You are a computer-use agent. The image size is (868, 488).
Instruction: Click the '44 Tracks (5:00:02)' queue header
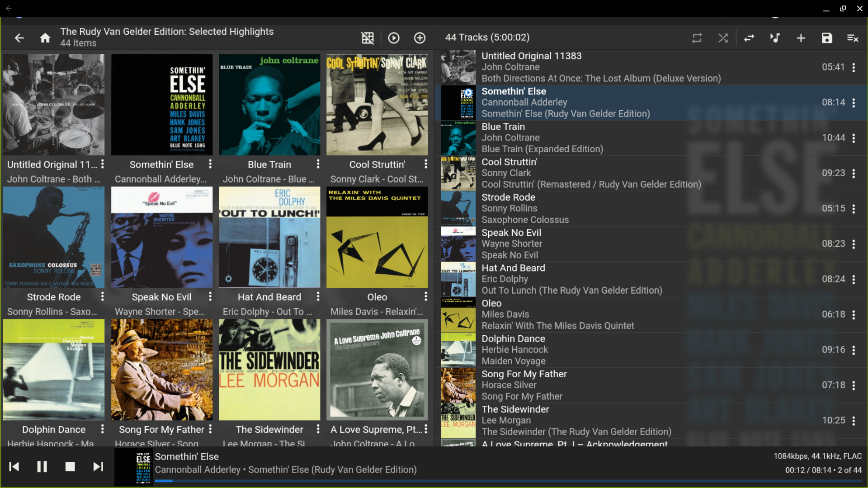click(487, 38)
